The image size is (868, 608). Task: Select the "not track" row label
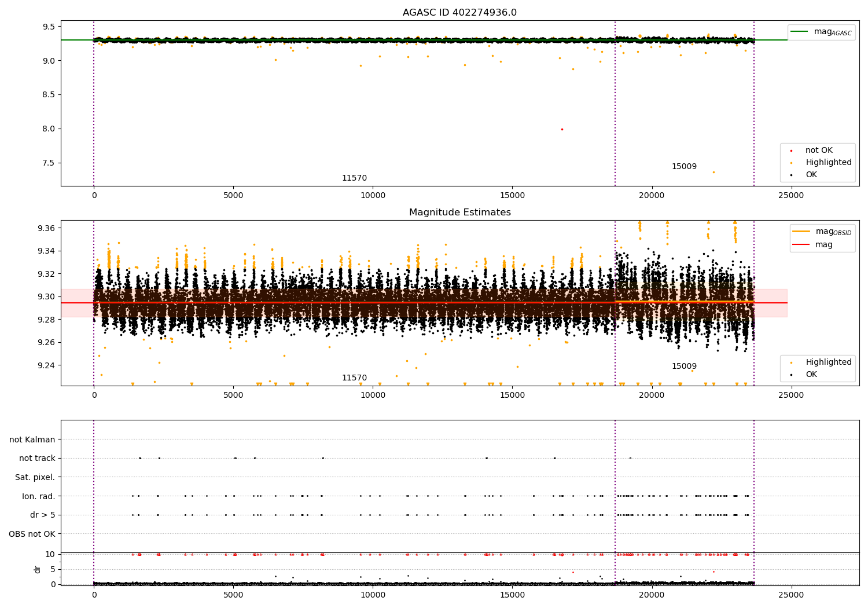tap(37, 458)
